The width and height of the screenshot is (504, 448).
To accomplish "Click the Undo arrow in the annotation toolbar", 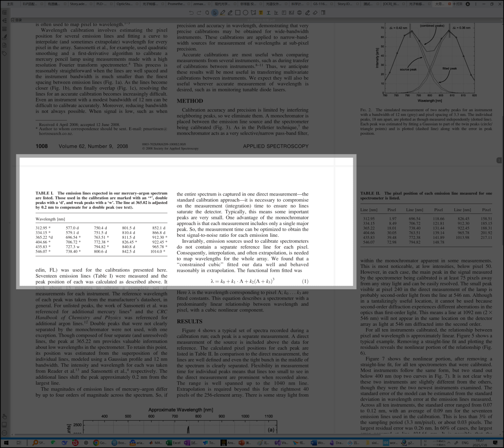I will [x=192, y=13].
